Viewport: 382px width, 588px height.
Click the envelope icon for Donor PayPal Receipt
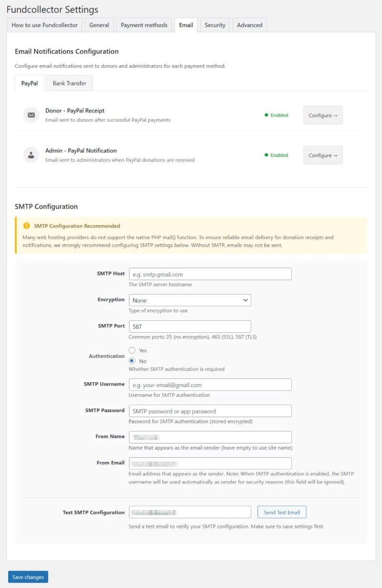click(x=31, y=115)
